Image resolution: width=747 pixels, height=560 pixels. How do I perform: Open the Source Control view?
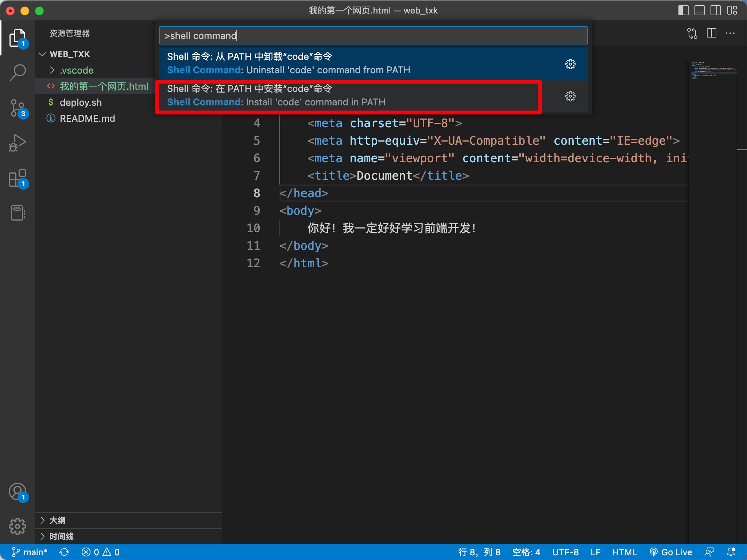click(18, 108)
